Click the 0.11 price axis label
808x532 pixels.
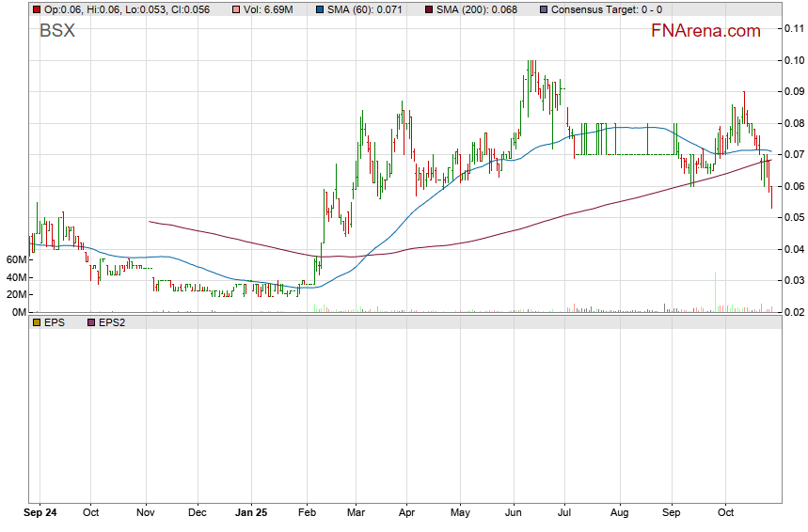pyautogui.click(x=793, y=28)
